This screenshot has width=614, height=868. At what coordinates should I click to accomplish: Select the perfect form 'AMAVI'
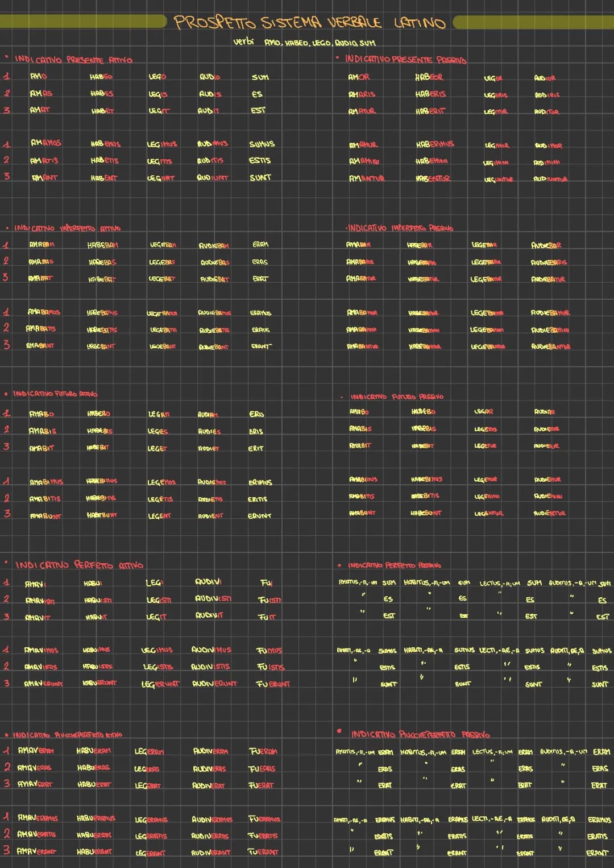[x=36, y=584]
